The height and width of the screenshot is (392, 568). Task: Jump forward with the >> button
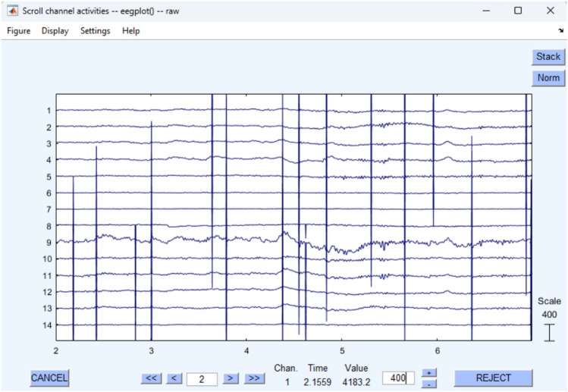pyautogui.click(x=254, y=378)
